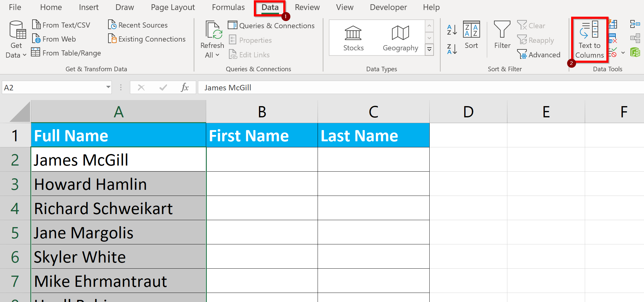Manage the Data Model
Viewport: 644px width, 302px height.
[x=635, y=52]
